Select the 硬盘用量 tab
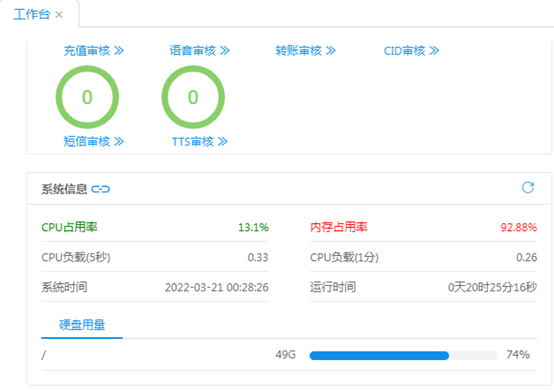The image size is (554, 391). (82, 325)
